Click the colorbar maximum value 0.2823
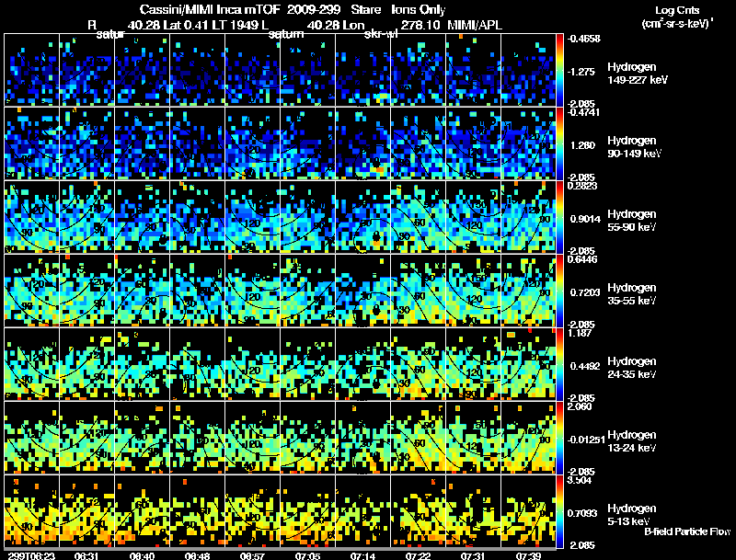736x560 pixels. click(x=582, y=186)
